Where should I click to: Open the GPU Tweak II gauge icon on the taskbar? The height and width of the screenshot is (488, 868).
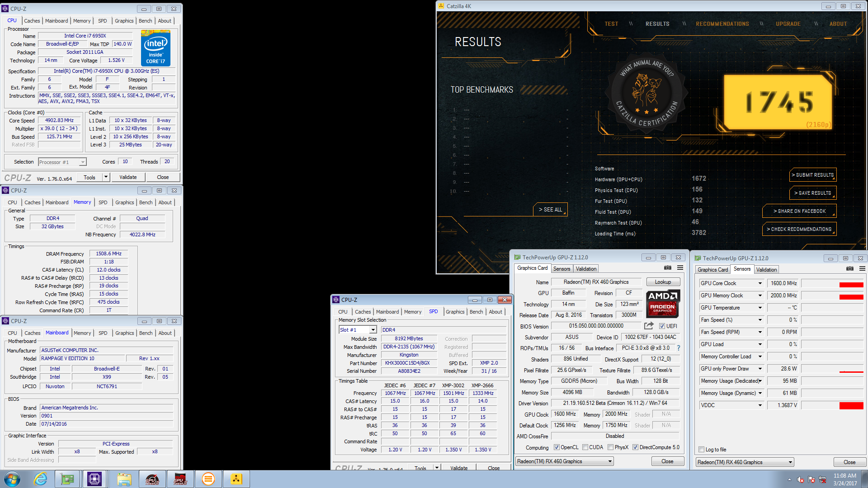tap(152, 479)
